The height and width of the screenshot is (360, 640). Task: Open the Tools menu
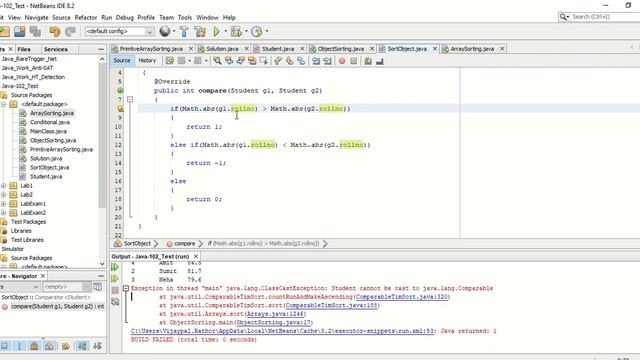point(184,18)
